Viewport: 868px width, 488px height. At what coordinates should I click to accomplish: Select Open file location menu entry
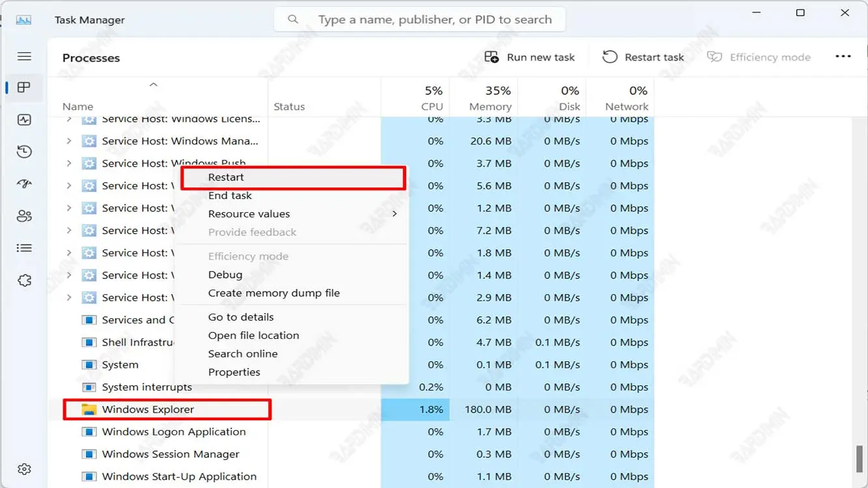point(253,336)
